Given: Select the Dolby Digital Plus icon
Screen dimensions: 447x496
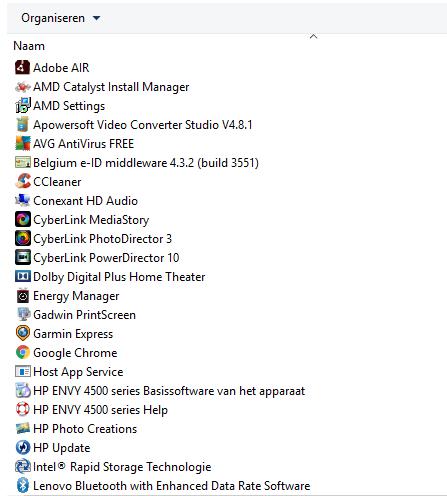Looking at the screenshot, I should tap(22, 277).
